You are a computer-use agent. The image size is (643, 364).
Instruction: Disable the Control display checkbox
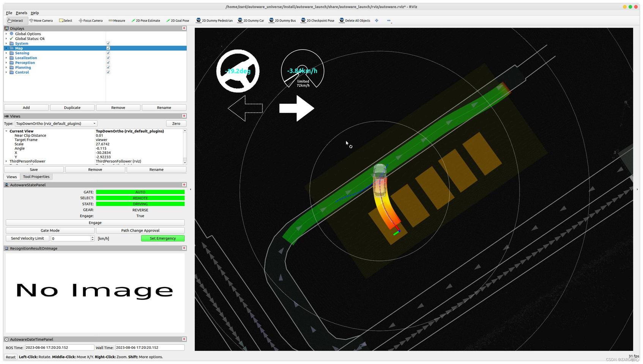[108, 72]
